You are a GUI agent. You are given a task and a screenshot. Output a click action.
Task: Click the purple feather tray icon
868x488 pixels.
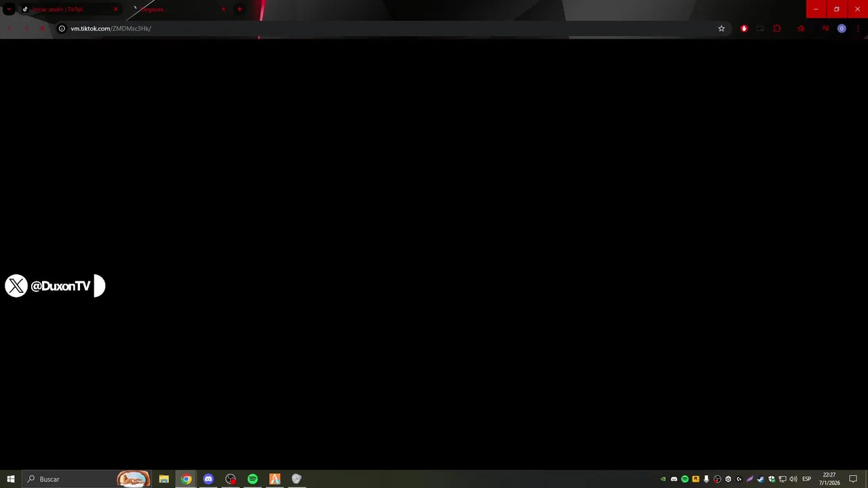click(x=750, y=479)
